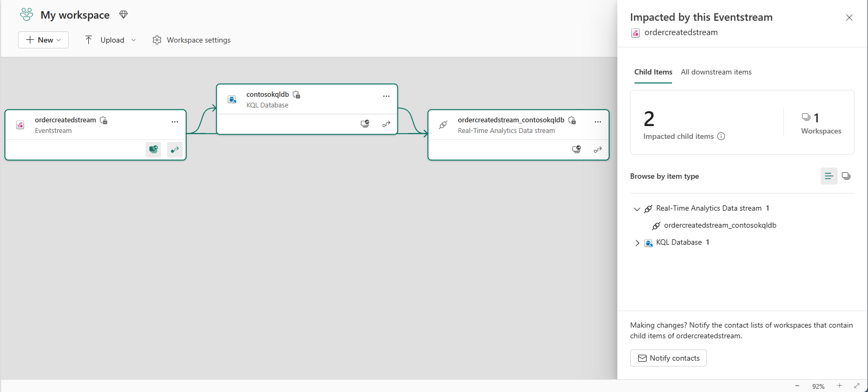Viewport: 868px width, 392px height.
Task: Open more options for the ordercreatedstream_contosokqldb card
Action: coord(598,122)
